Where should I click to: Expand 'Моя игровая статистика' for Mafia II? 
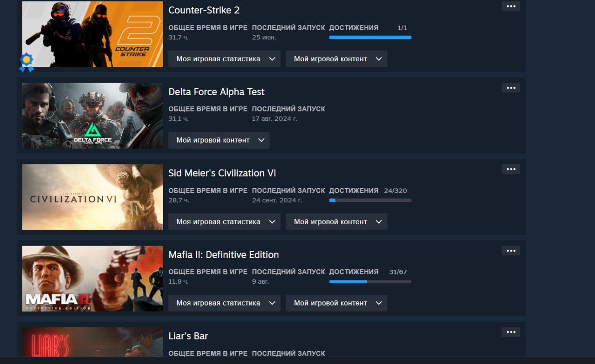pos(224,303)
